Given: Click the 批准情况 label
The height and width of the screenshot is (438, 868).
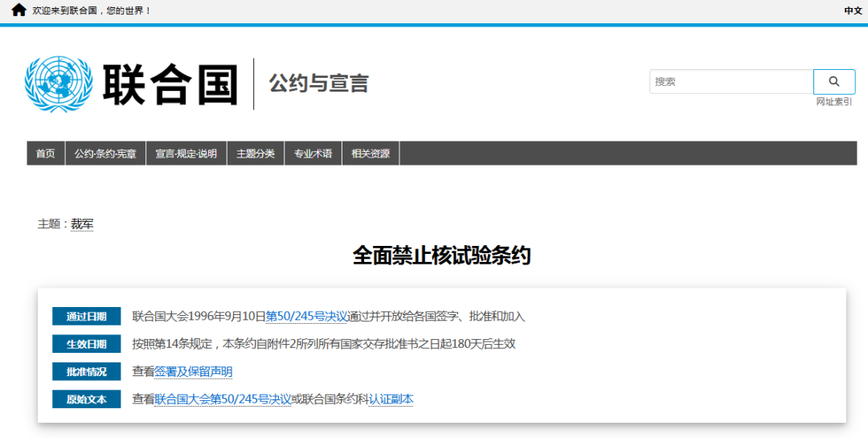Looking at the screenshot, I should click(86, 371).
